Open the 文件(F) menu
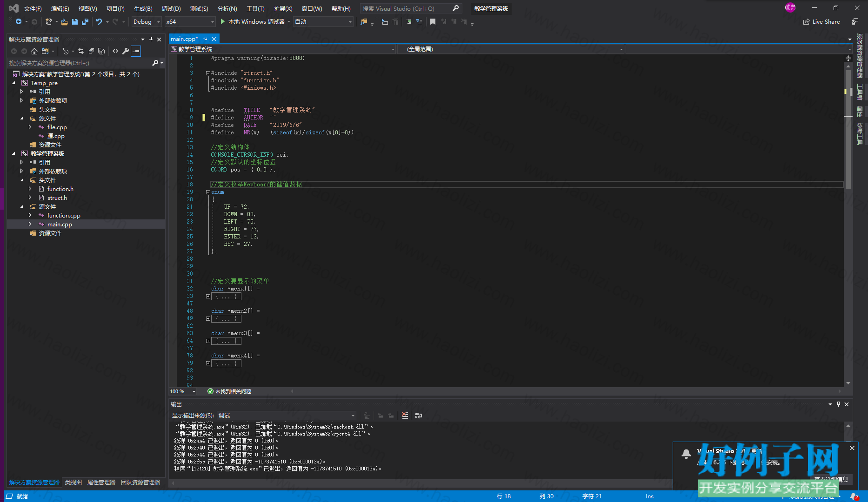This screenshot has height=502, width=868. click(33, 8)
